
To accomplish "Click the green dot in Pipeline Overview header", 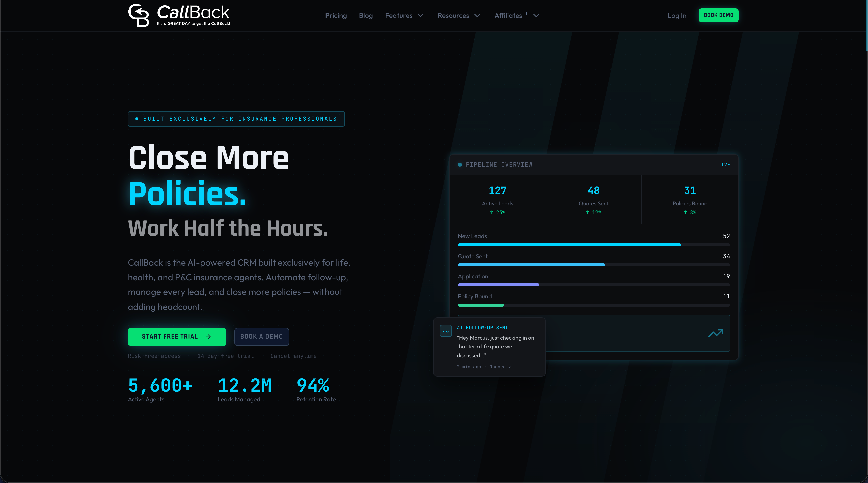I will click(460, 165).
